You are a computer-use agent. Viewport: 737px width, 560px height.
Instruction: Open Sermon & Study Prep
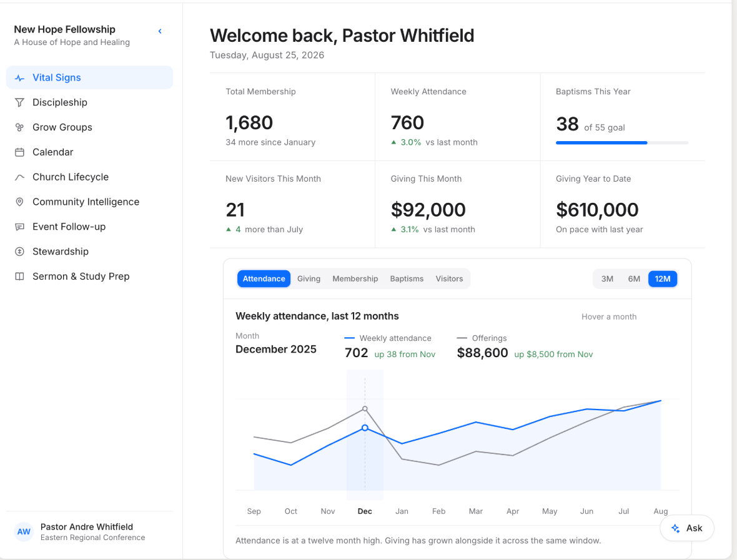(89, 277)
